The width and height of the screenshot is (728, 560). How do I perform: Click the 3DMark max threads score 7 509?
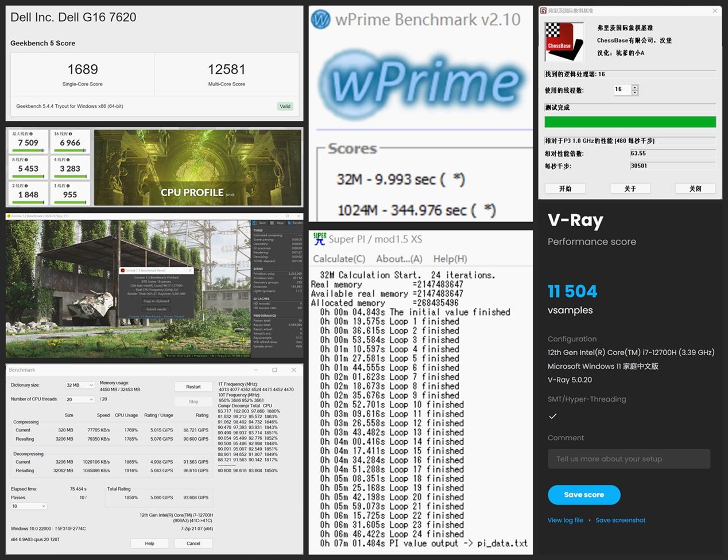(28, 143)
